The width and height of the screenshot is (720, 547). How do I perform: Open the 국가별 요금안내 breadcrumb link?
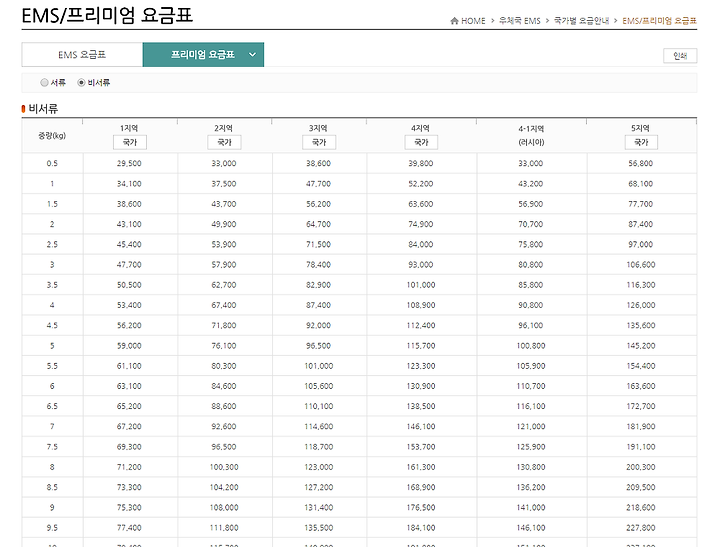pos(581,21)
